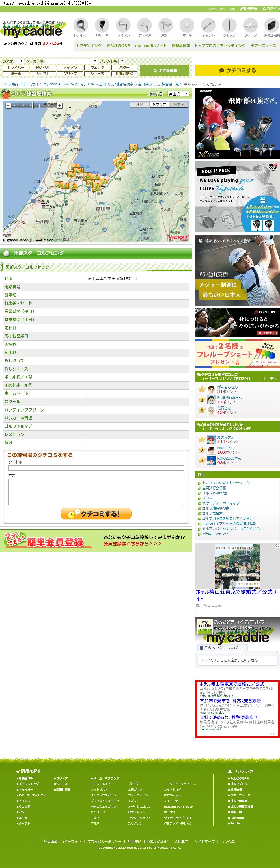The width and height of the screenshot is (280, 868).
Task: Click the northernmost driving range map marker near 朝日
Action: 133,148
